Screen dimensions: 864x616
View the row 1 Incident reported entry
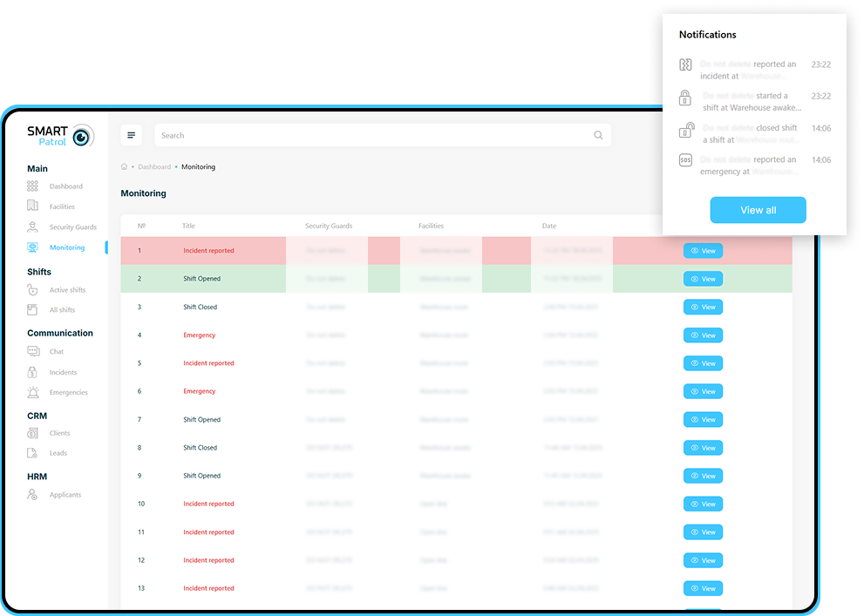pyautogui.click(x=703, y=251)
